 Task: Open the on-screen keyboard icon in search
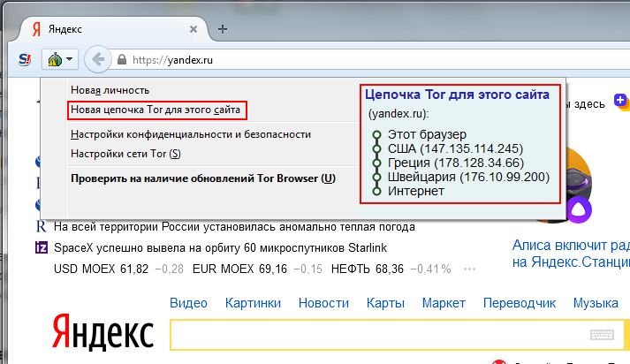click(602, 335)
